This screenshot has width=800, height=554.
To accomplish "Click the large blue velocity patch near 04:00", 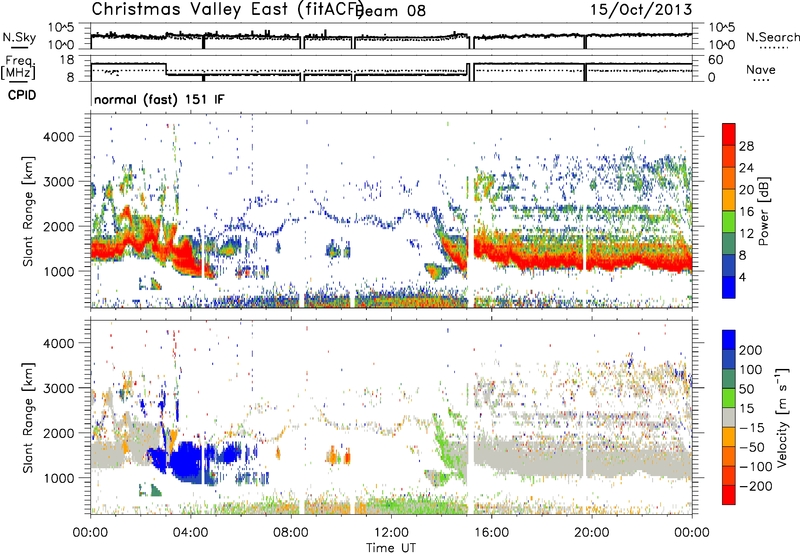I will (x=187, y=462).
